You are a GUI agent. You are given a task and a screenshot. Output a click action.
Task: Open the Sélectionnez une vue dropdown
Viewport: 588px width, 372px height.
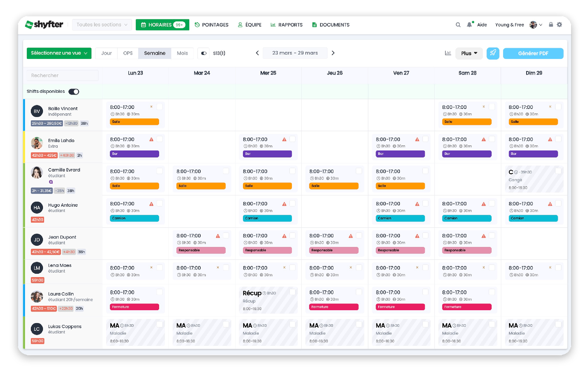pyautogui.click(x=59, y=53)
